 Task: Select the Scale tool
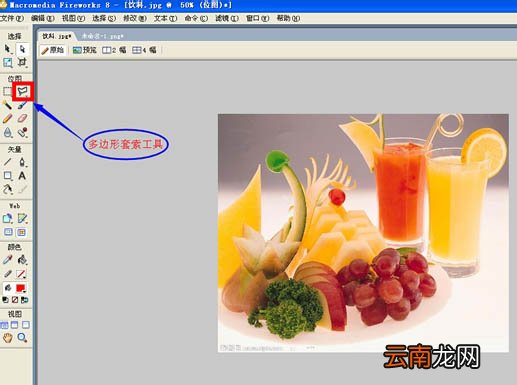(7, 62)
